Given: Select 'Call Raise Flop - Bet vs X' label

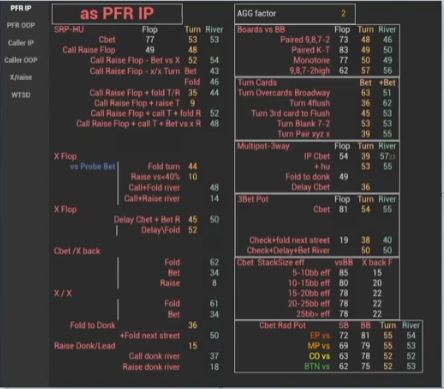Looking at the screenshot, I should click(x=135, y=60).
